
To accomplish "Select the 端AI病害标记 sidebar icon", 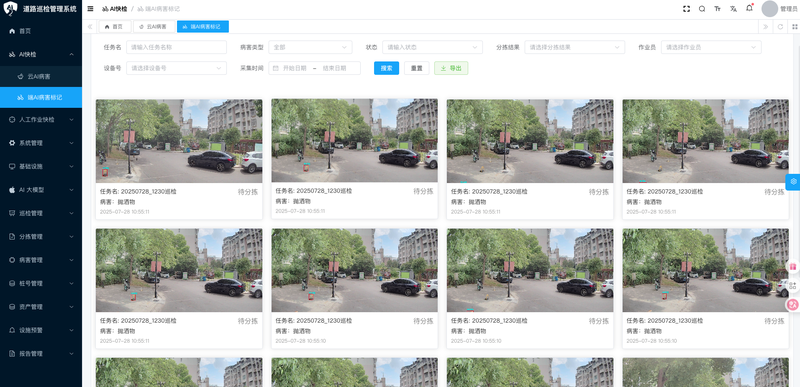I will click(x=20, y=97).
